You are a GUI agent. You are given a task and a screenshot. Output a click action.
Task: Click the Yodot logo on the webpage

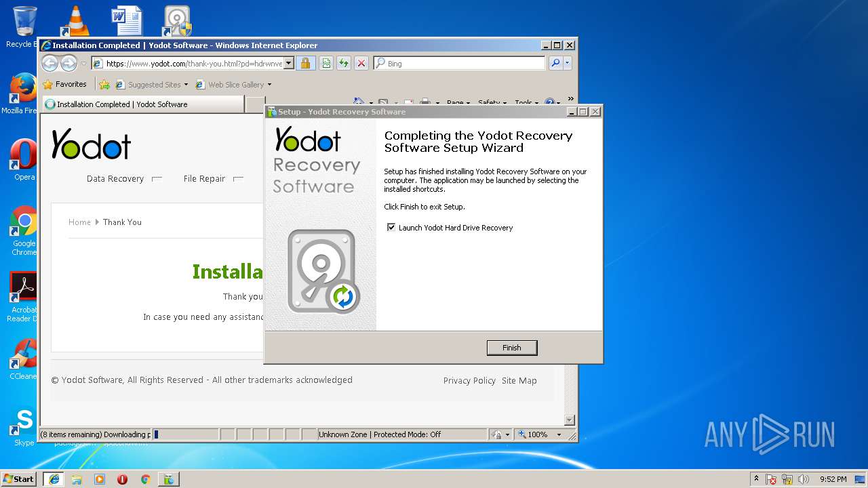coord(91,144)
